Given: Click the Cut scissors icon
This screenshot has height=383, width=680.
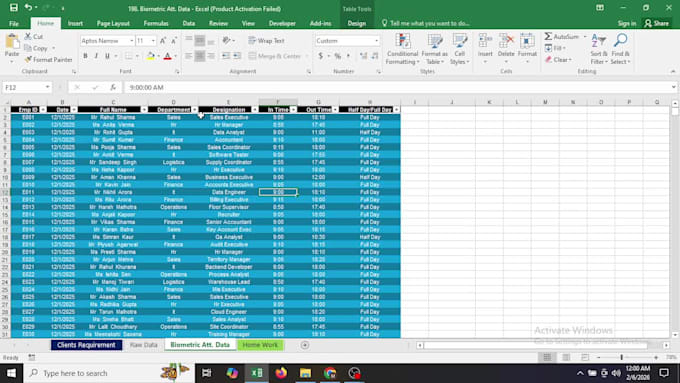Looking at the screenshot, I should pos(28,37).
